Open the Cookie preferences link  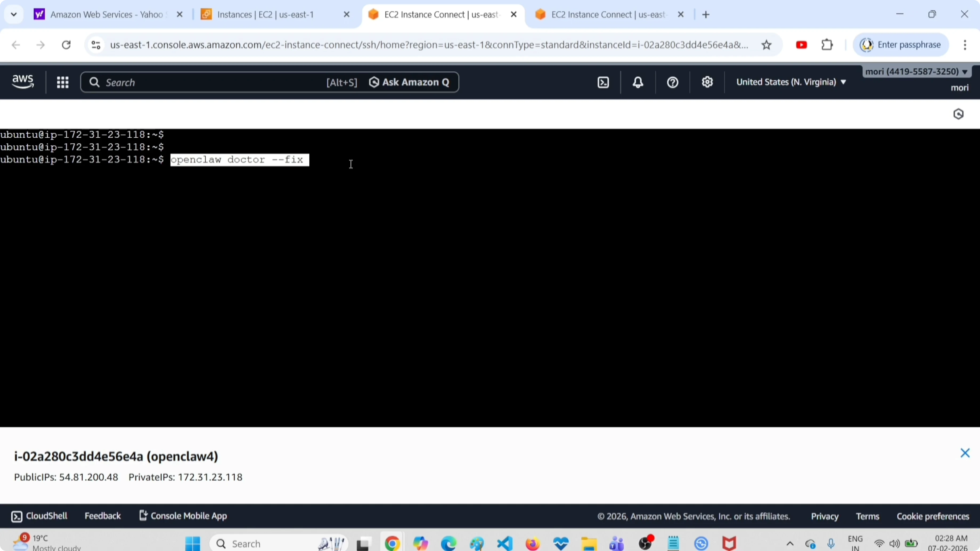coord(933,516)
